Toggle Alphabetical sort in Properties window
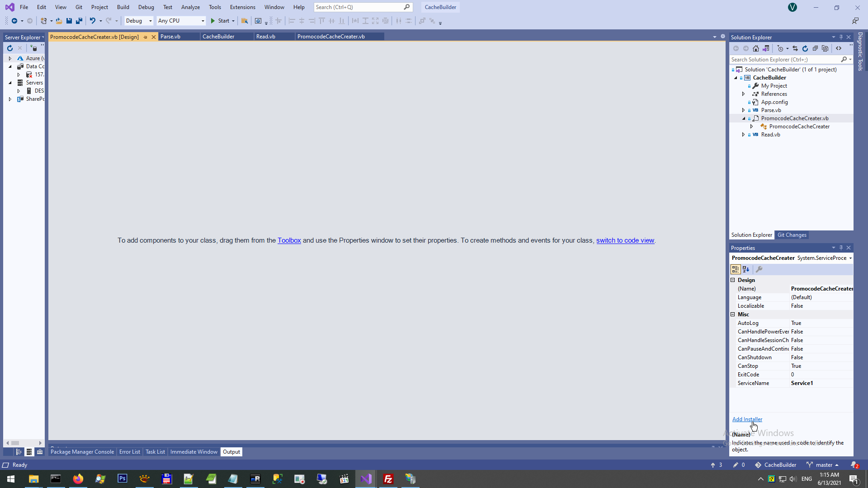Screen dimensions: 868x488 click(x=746, y=269)
